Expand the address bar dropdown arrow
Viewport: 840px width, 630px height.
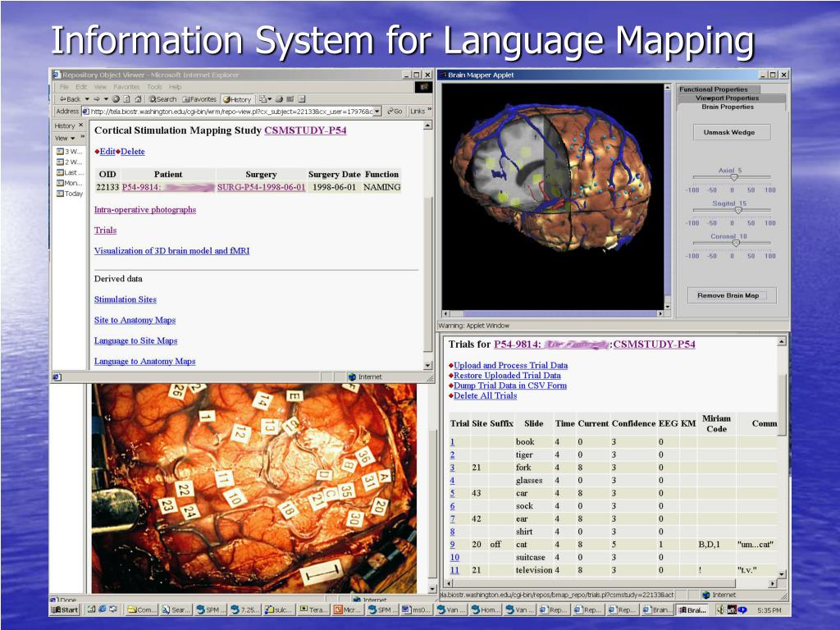[377, 112]
